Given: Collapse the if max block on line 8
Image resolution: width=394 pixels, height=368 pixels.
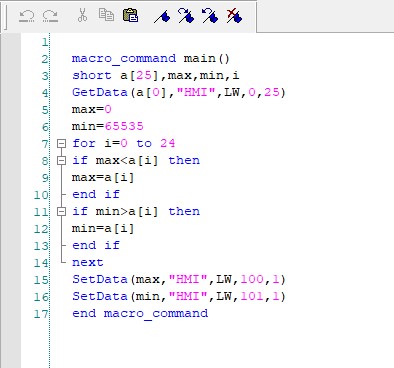Looking at the screenshot, I should [x=61, y=160].
